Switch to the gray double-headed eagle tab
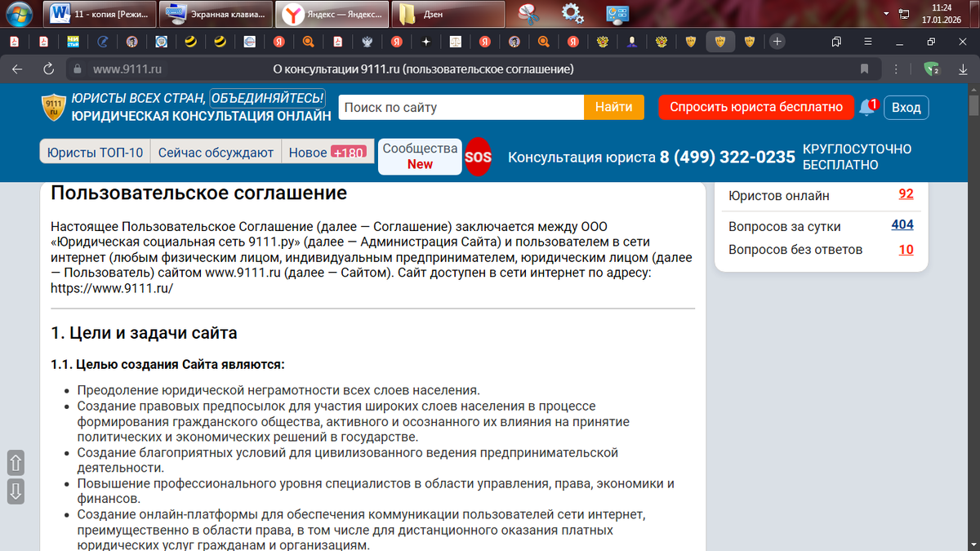 pyautogui.click(x=367, y=41)
